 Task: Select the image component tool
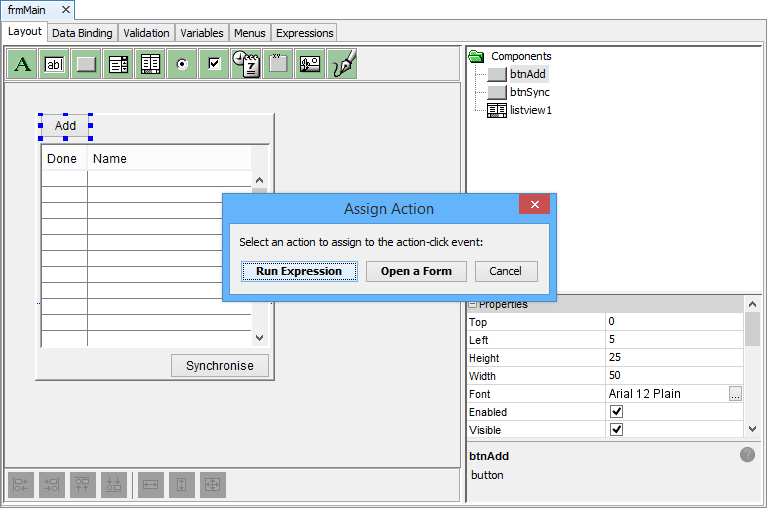(x=310, y=64)
